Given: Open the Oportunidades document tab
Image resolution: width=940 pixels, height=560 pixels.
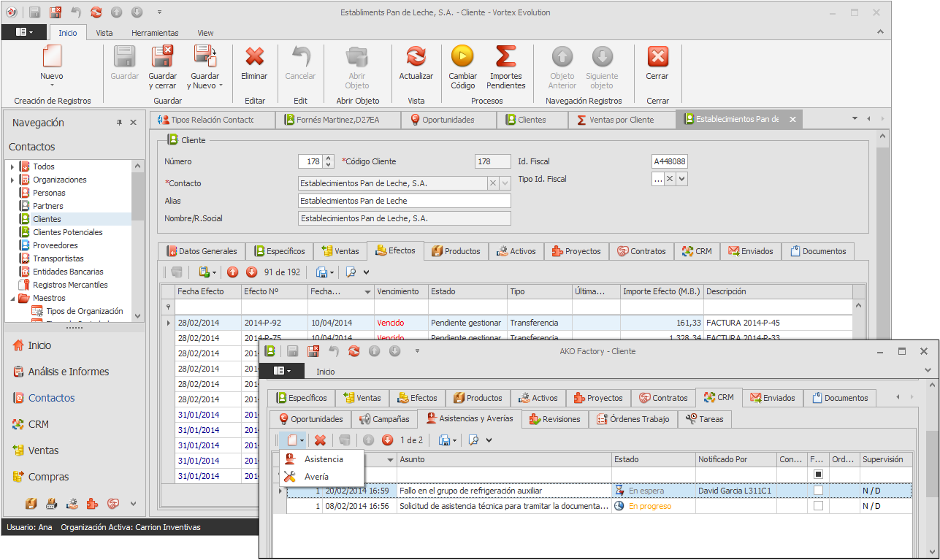Looking at the screenshot, I should coord(448,120).
